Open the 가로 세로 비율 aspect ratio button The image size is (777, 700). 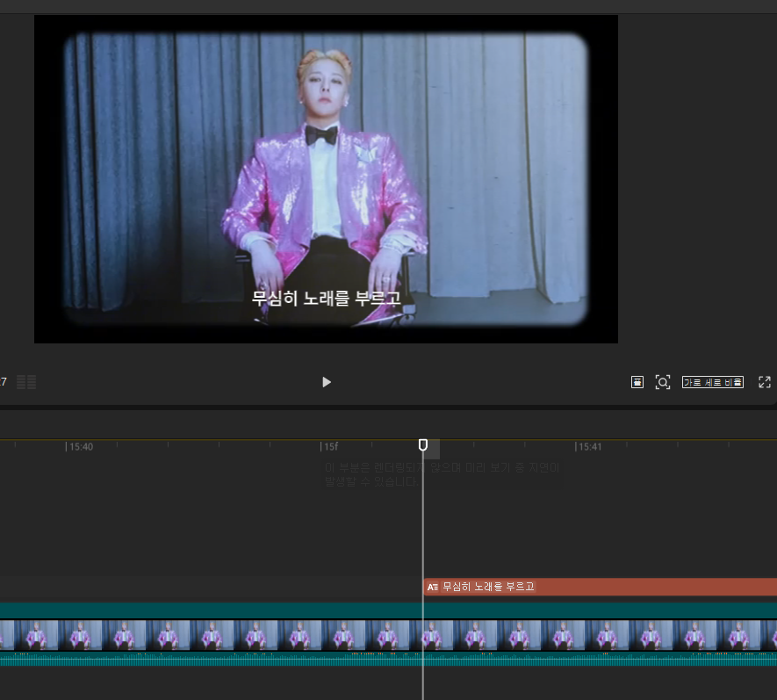click(x=713, y=382)
